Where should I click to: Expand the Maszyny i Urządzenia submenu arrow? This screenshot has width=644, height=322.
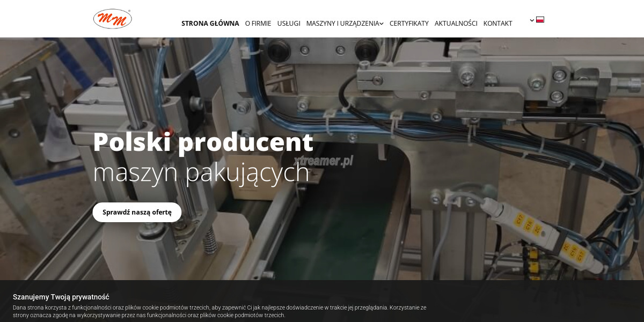[x=381, y=24]
